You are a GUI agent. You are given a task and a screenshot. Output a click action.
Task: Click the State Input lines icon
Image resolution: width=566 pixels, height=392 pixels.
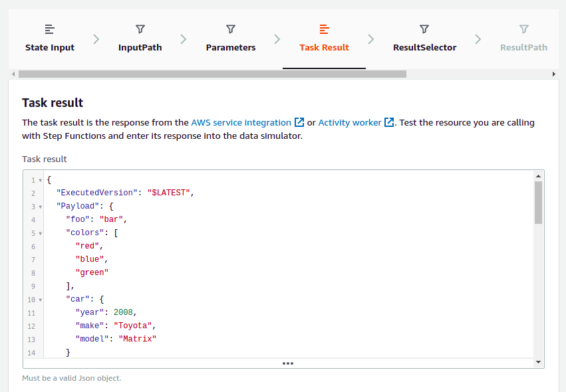tap(50, 29)
